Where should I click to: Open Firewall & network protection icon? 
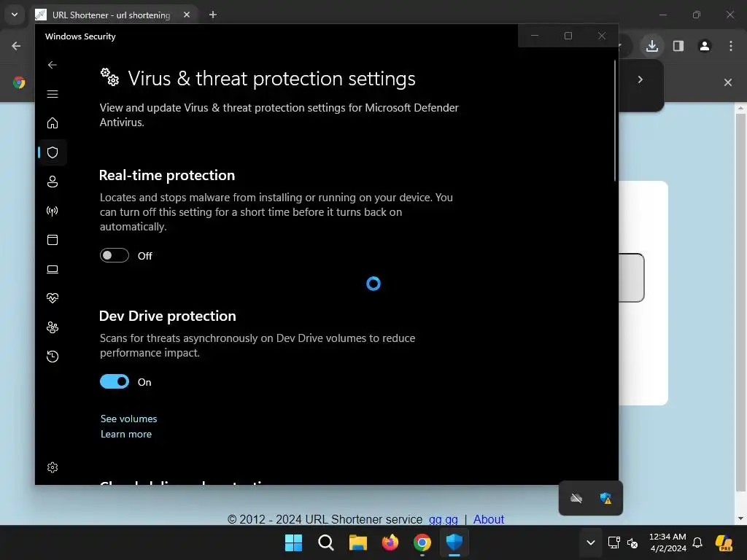[53, 211]
